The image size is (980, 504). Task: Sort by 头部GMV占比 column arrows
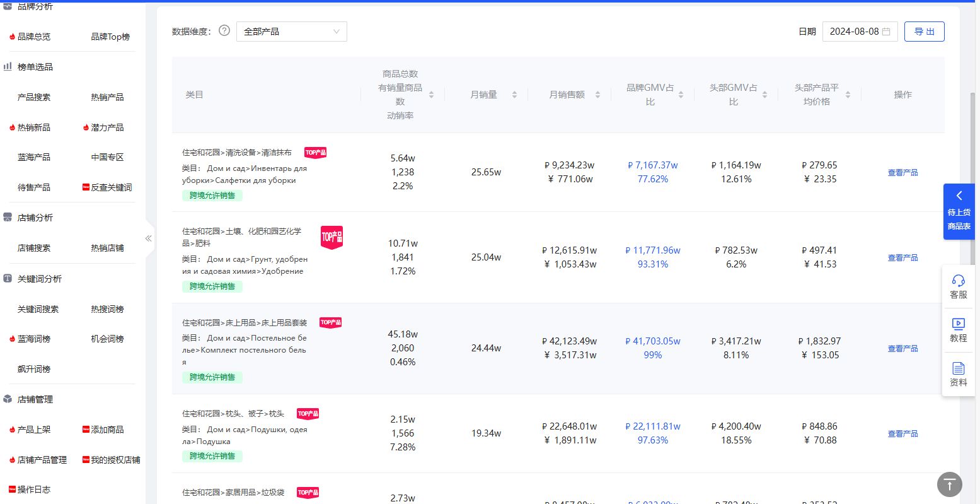click(x=764, y=95)
